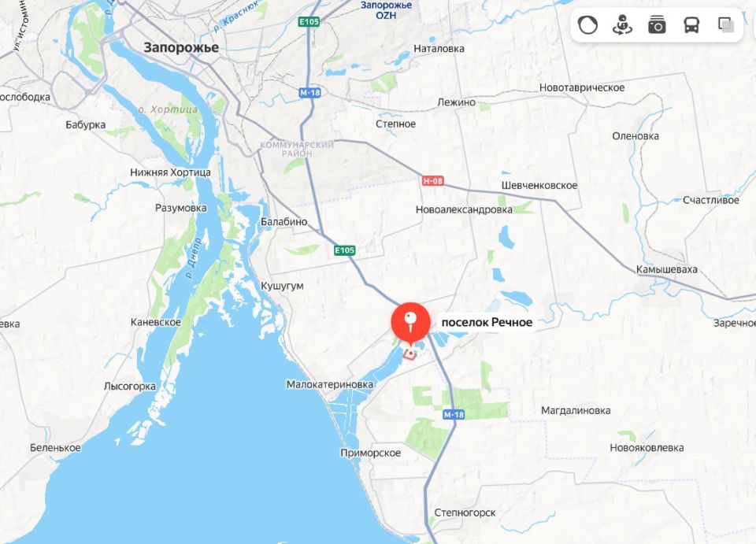The image size is (756, 544).
Task: Show photos layer with camera icon
Action: tap(657, 24)
